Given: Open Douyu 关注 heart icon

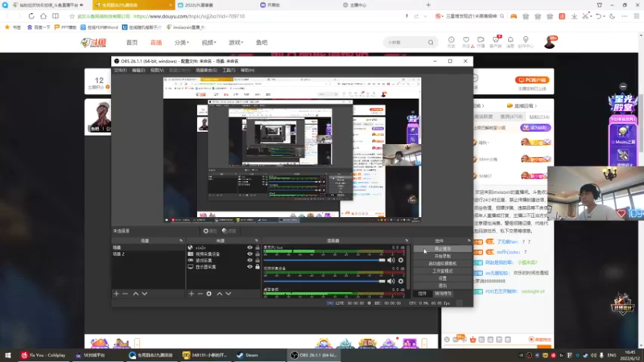Looking at the screenshot, I should pyautogui.click(x=466, y=42).
